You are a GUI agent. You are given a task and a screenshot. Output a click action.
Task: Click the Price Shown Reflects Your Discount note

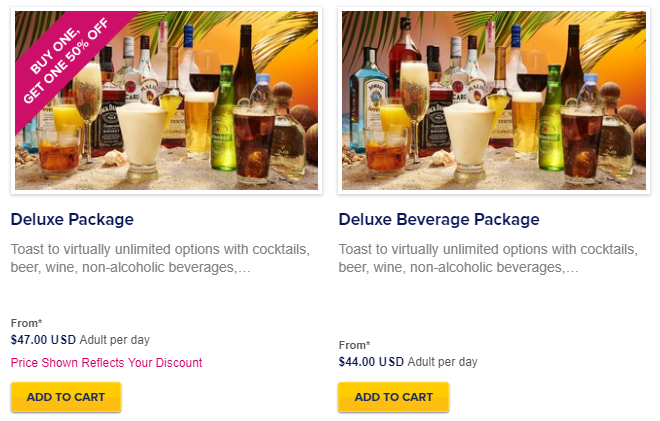tap(106, 362)
